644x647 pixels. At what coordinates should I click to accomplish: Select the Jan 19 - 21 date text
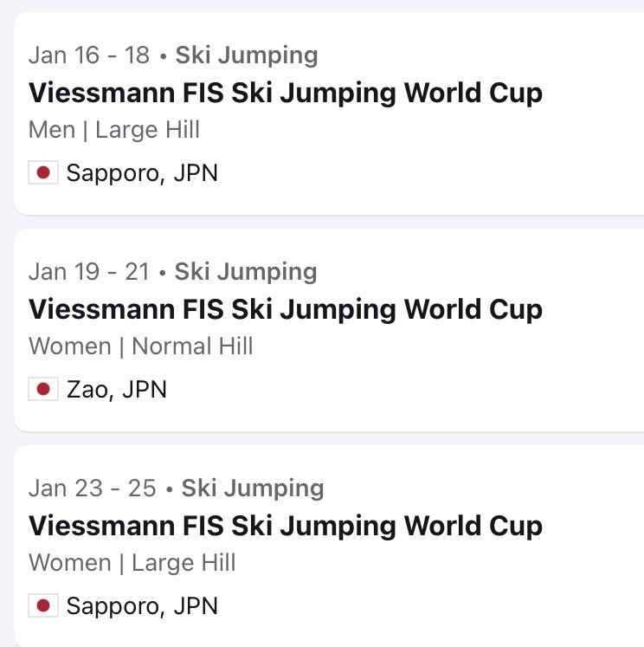89,272
